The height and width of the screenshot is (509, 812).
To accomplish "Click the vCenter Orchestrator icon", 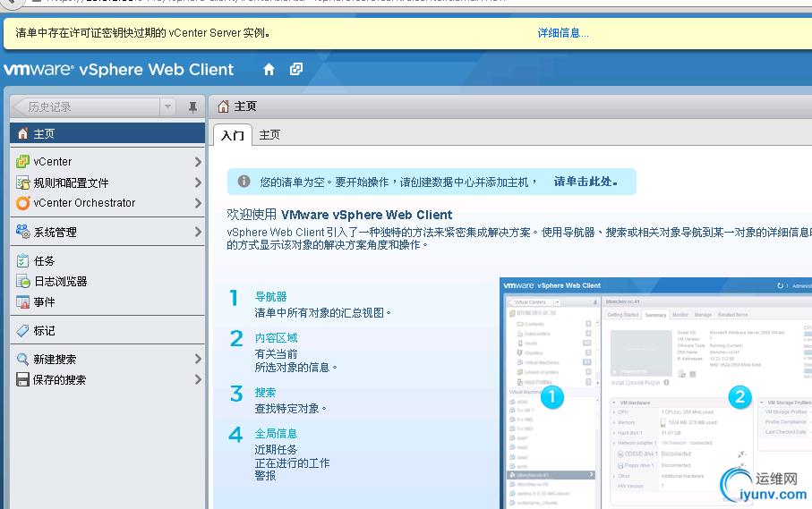I will click(x=22, y=203).
